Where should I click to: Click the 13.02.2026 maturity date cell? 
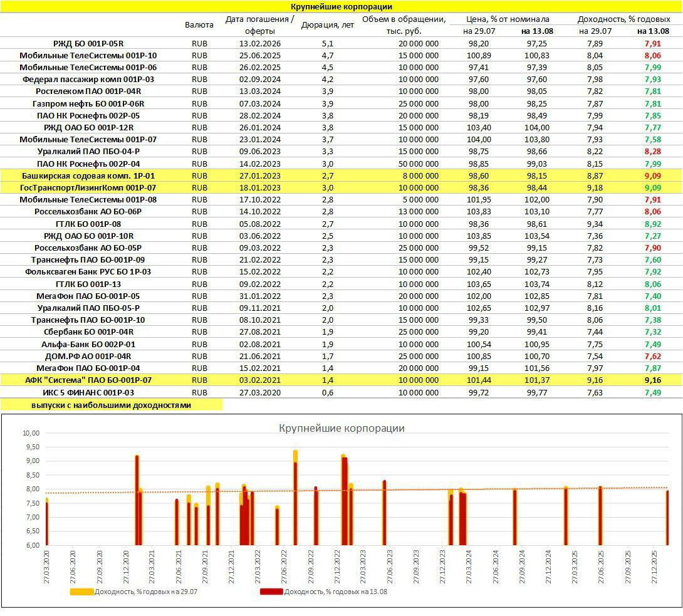[x=259, y=43]
